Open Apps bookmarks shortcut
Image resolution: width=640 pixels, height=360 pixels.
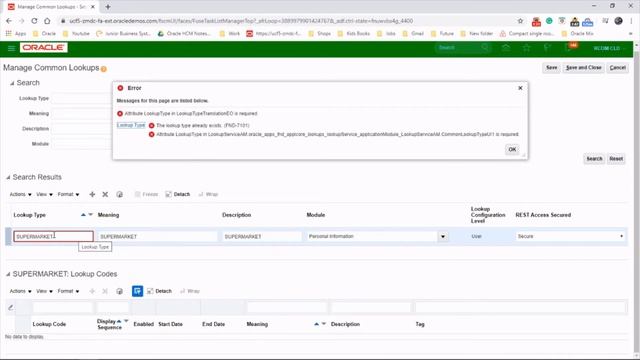coord(16,33)
